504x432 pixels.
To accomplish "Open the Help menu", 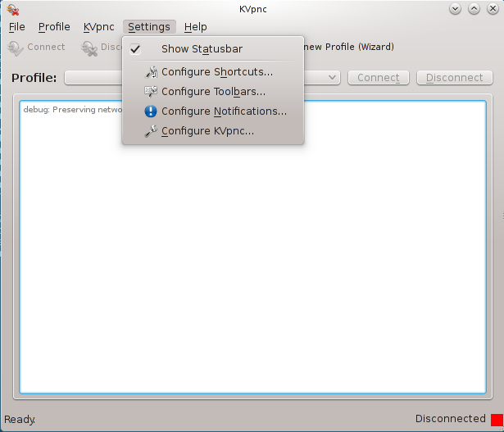I will [195, 27].
